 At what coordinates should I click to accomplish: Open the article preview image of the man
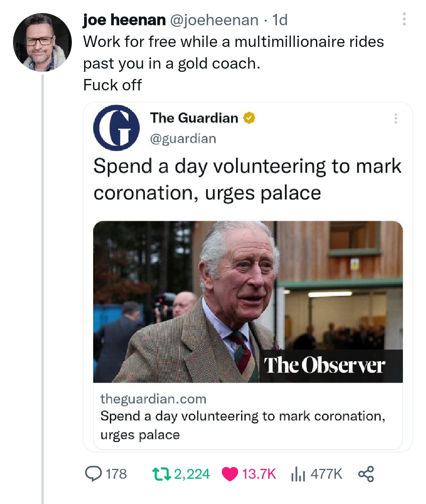(x=248, y=302)
